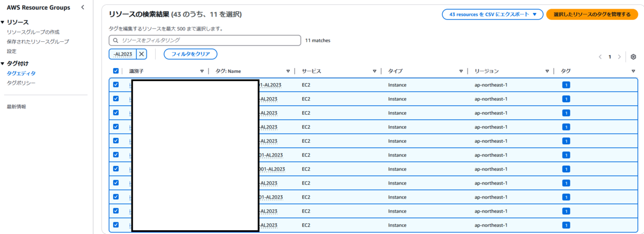Uncheck the first resource row checkbox
This screenshot has width=644, height=234.
[x=116, y=85]
